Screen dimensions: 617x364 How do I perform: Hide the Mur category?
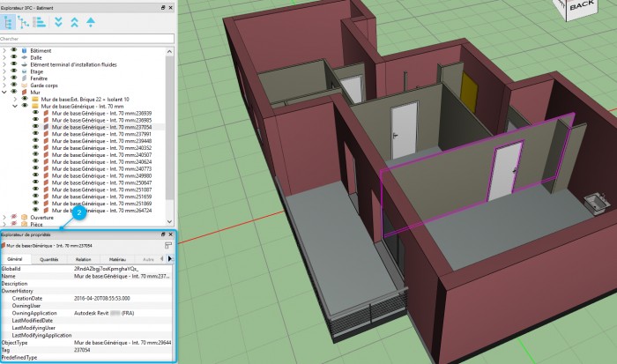coord(14,92)
